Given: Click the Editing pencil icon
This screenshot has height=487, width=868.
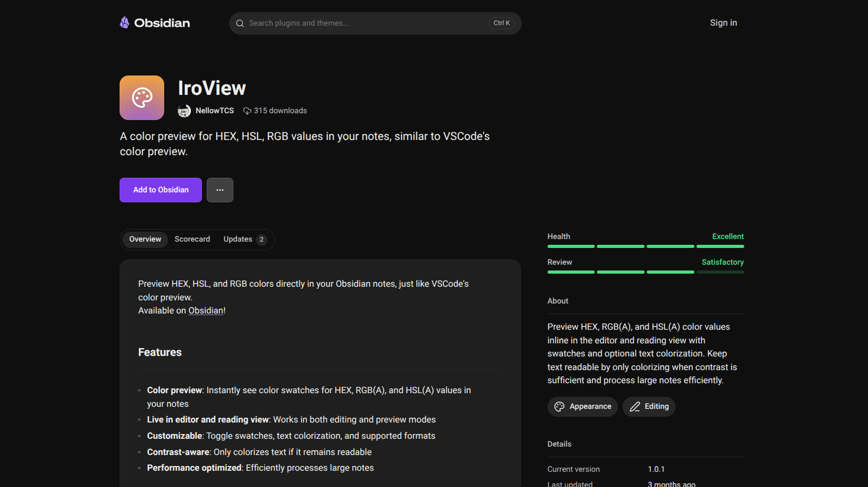Looking at the screenshot, I should coord(635,407).
